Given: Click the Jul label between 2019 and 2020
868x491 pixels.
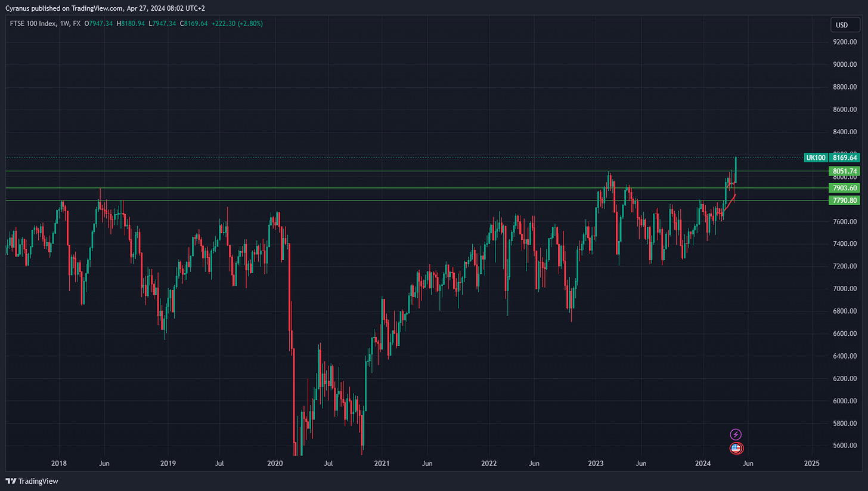Looking at the screenshot, I should (x=219, y=463).
